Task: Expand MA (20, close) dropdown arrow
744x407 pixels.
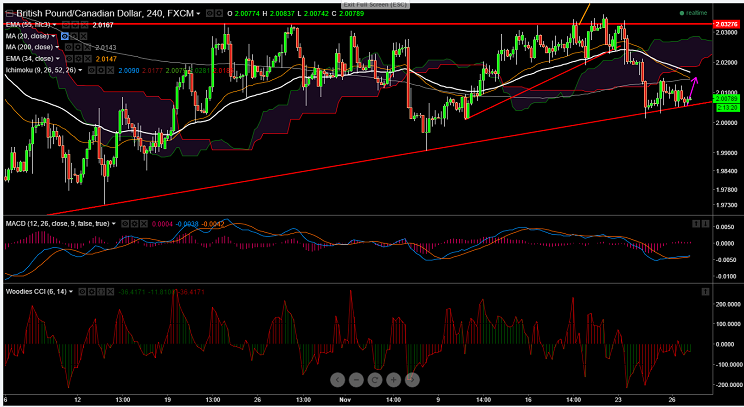Action: pos(54,37)
